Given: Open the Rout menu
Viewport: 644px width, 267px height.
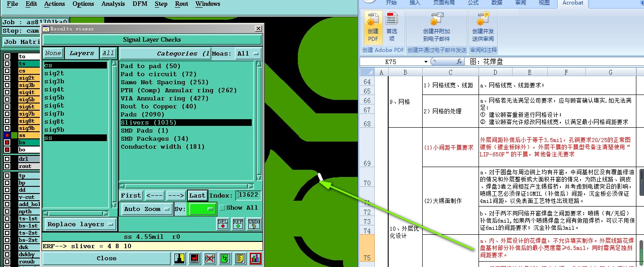Looking at the screenshot, I should pyautogui.click(x=182, y=4).
